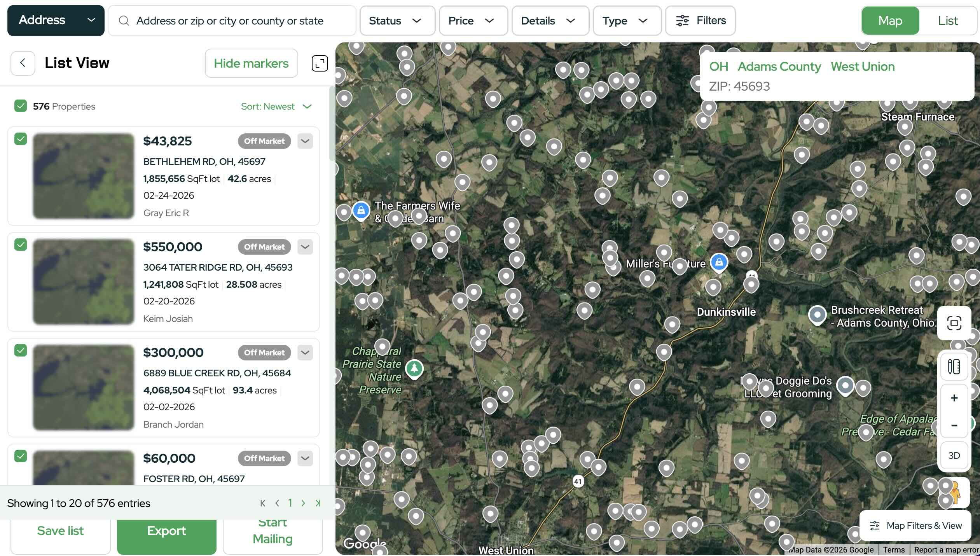980x556 pixels.
Task: Uncheck the $43,825 Bethlehem Rd listing
Action: (21, 139)
